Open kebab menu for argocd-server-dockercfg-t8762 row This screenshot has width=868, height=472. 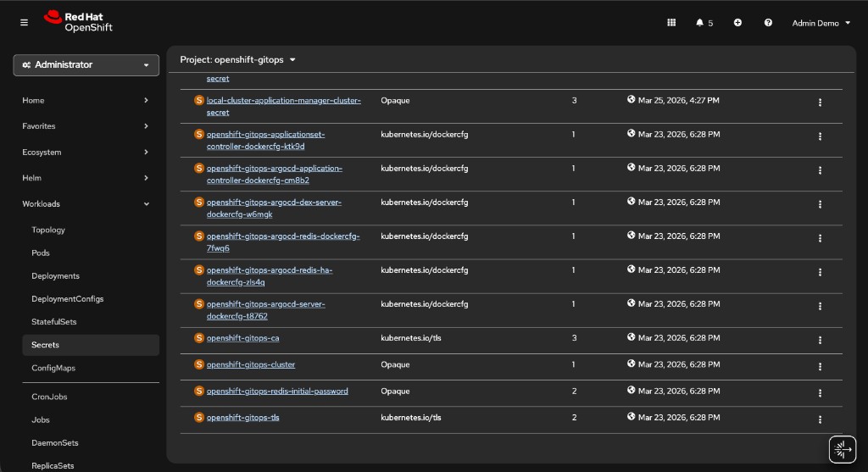(x=820, y=306)
